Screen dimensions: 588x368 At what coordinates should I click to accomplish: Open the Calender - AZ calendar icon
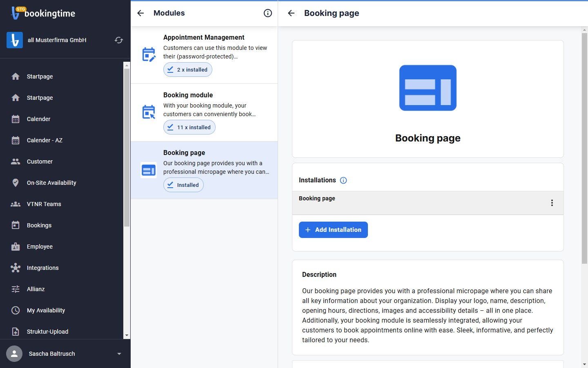[16, 140]
